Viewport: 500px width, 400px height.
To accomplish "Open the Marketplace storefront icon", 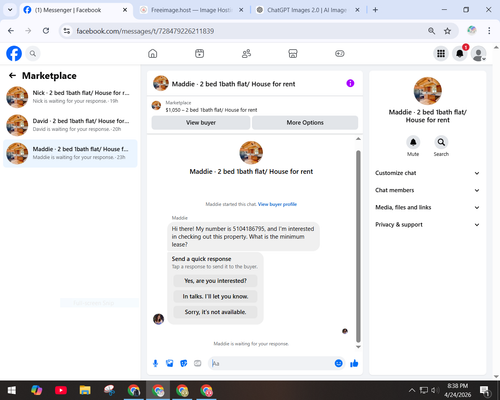I will (293, 53).
